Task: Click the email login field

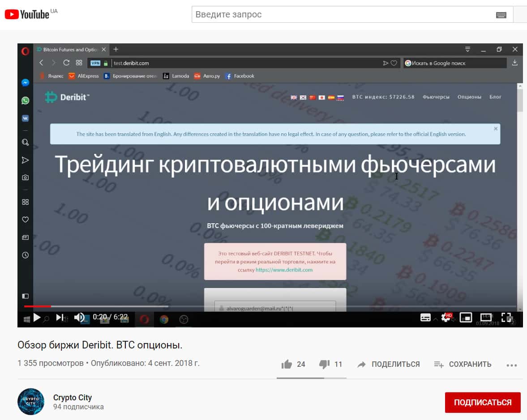Action: click(275, 307)
